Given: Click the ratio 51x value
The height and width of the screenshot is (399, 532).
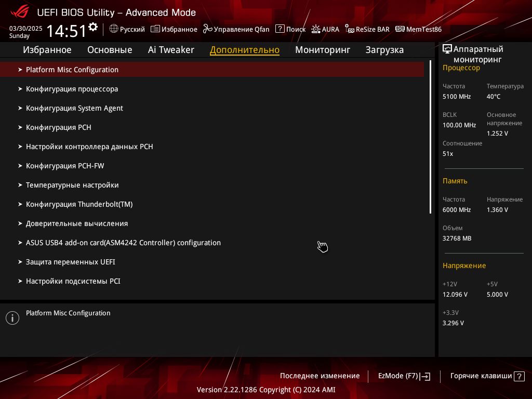Looking at the screenshot, I should 447,154.
